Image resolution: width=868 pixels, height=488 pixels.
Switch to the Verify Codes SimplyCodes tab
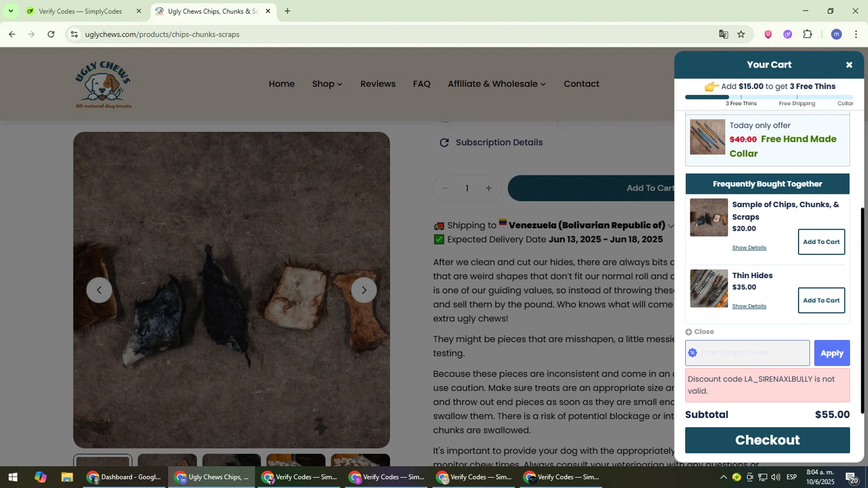click(80, 11)
